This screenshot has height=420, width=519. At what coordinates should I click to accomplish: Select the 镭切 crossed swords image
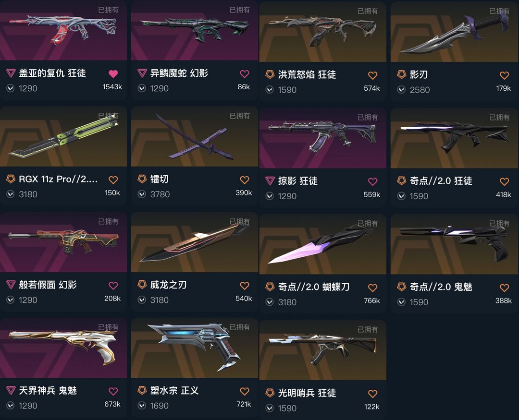(195, 136)
